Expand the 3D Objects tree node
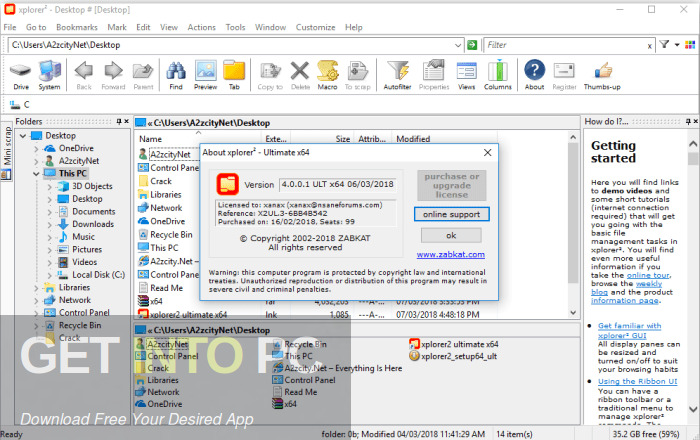Screen dimensions: 700x440 click(50, 187)
